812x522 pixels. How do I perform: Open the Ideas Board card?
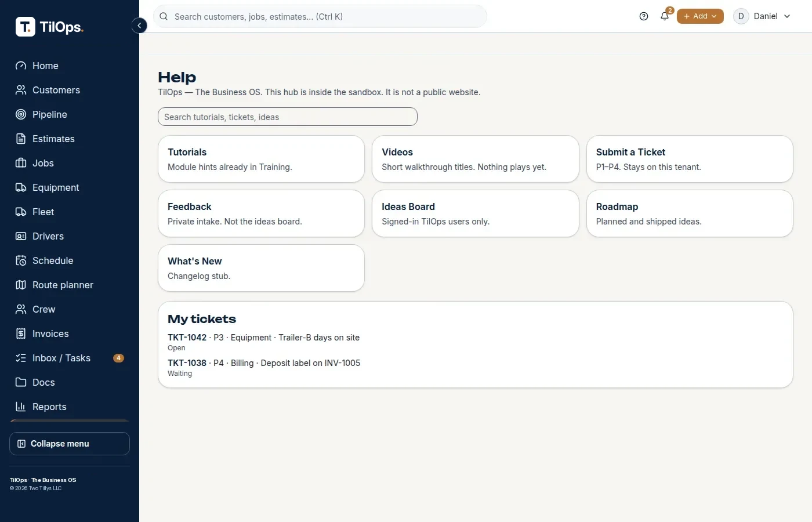(476, 213)
